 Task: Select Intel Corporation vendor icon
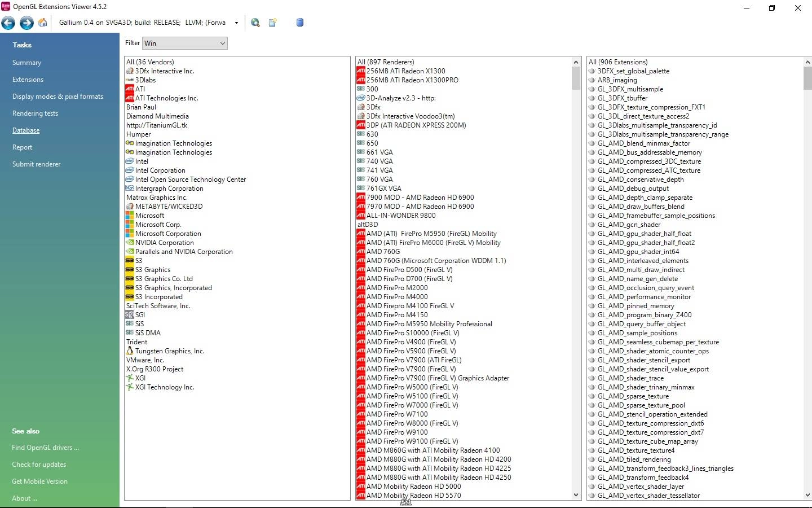click(130, 170)
